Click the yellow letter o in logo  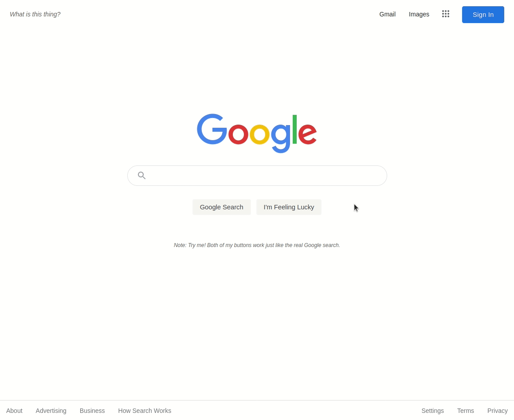259,134
